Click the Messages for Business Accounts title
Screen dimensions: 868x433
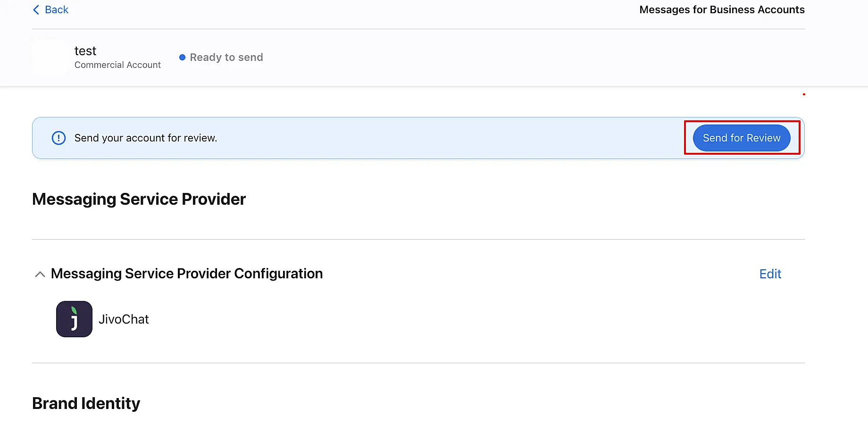point(722,10)
